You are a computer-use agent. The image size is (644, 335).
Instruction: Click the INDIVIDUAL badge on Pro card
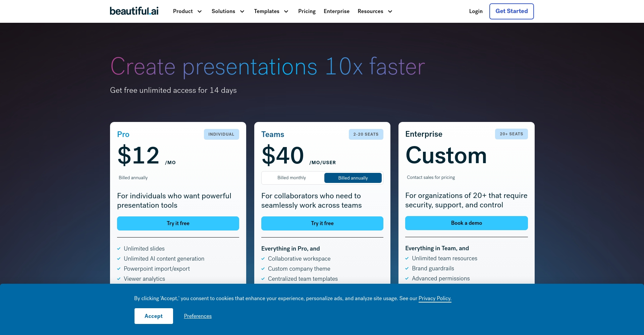click(221, 134)
